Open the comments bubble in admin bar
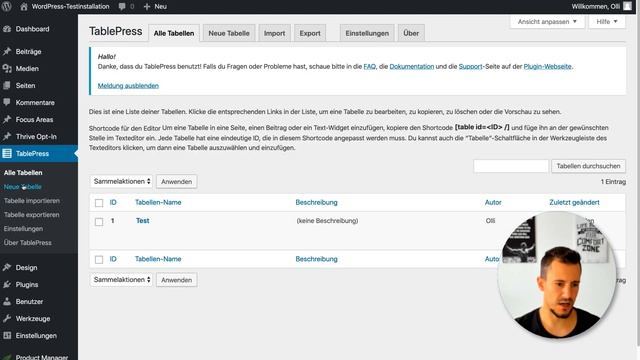640x360 pixels. (122, 7)
